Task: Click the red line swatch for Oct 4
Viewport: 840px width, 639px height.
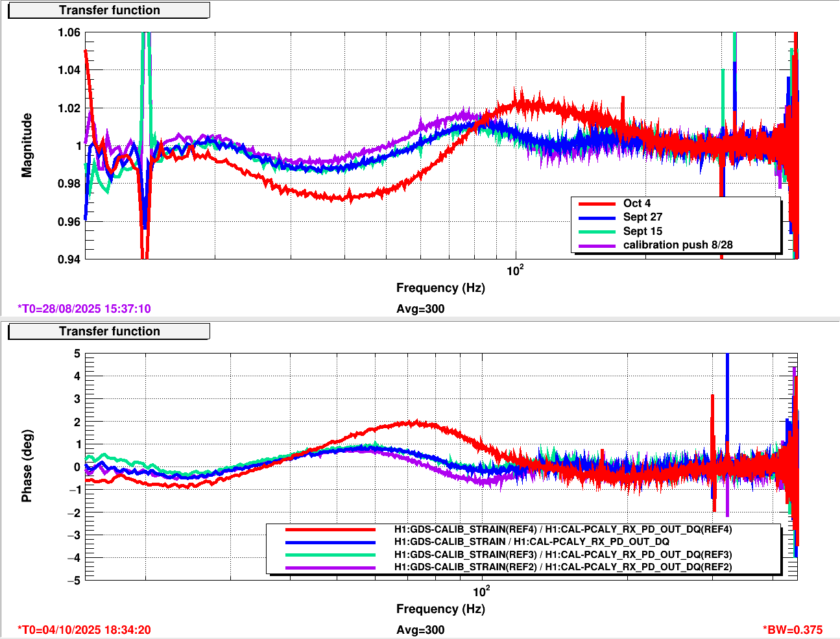Action: point(596,204)
